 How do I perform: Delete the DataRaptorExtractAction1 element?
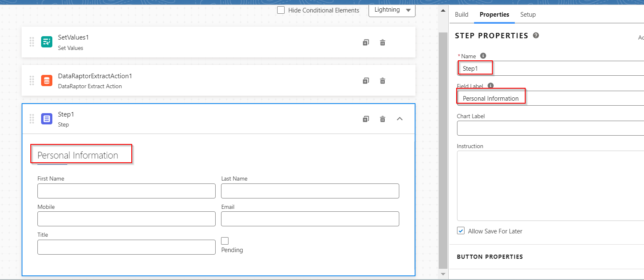[x=382, y=80]
